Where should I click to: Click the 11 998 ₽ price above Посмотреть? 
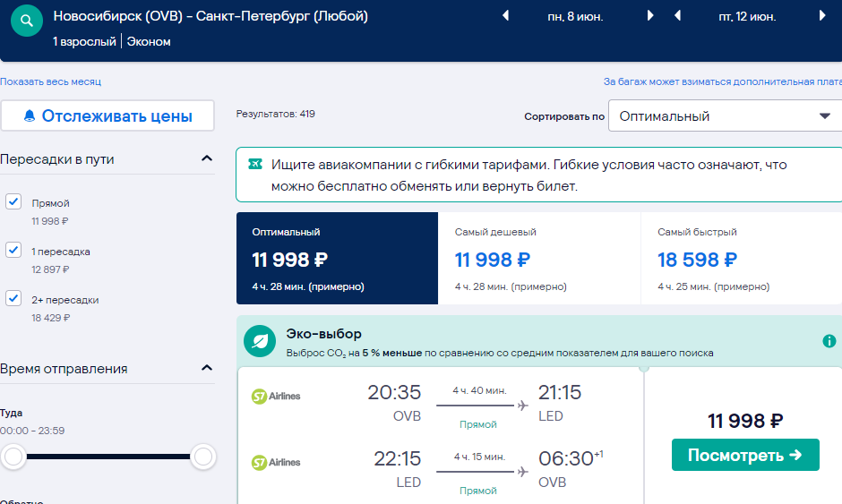[745, 421]
